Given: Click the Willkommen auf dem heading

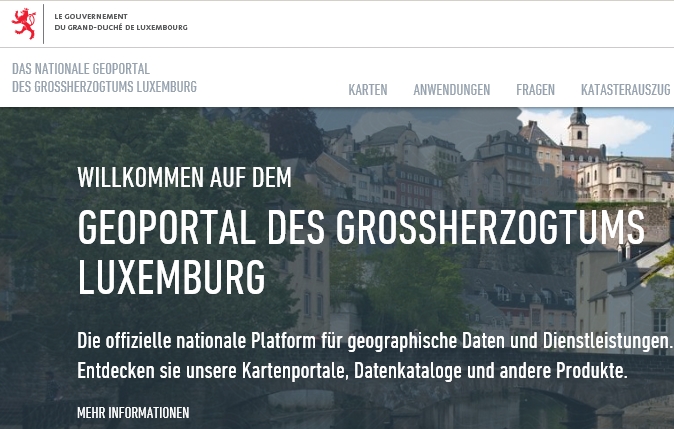Looking at the screenshot, I should (184, 178).
